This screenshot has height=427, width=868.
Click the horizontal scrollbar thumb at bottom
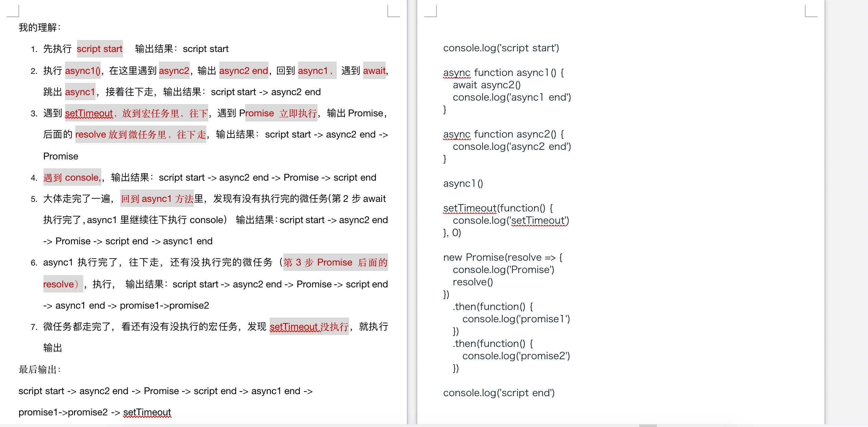(647, 425)
